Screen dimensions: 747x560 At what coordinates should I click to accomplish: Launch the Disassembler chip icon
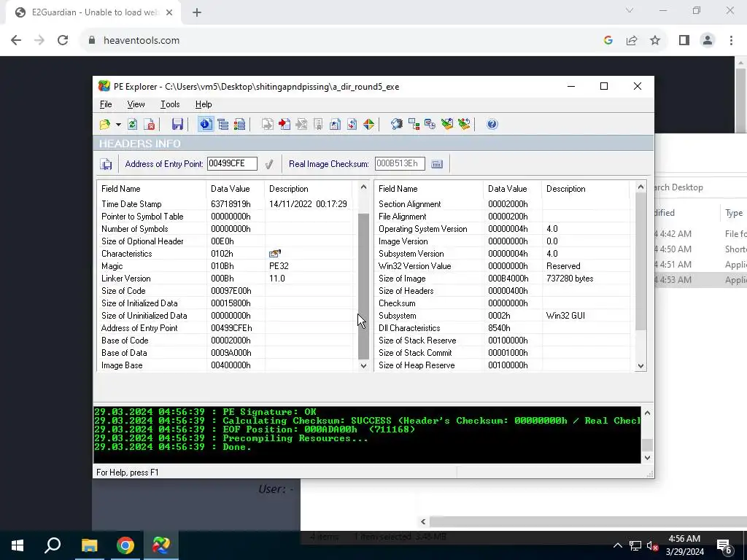(x=396, y=124)
